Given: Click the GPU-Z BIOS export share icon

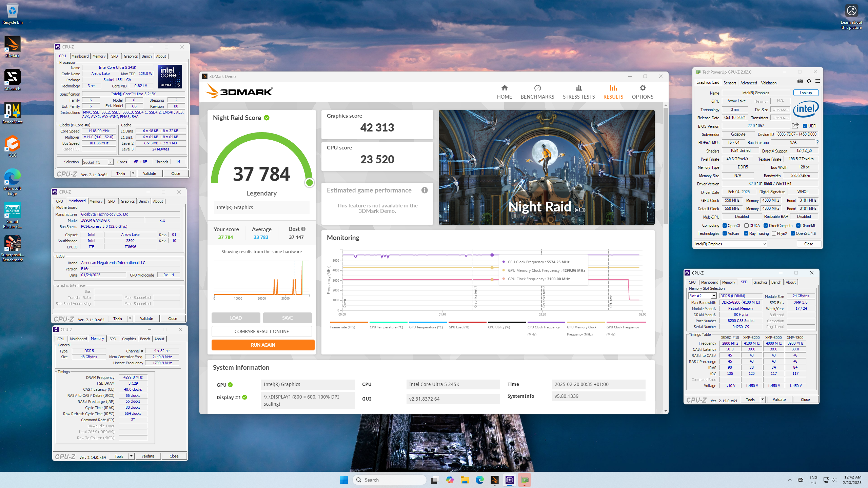Looking at the screenshot, I should pos(795,126).
